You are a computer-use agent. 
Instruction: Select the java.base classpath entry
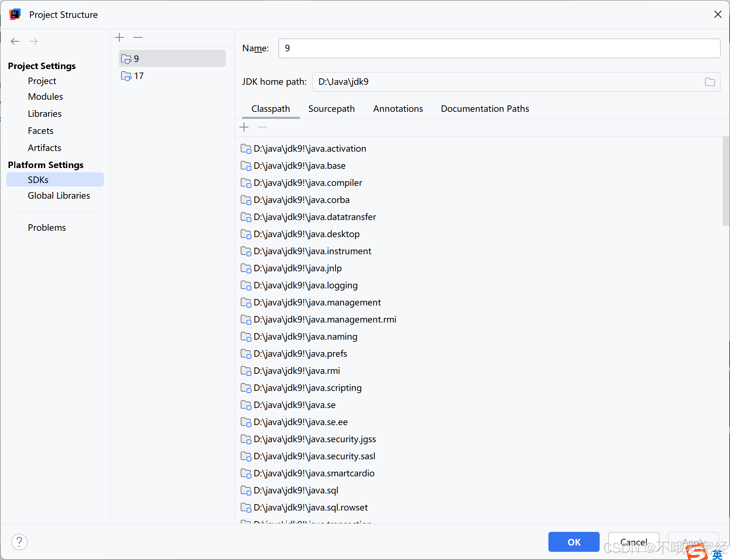click(299, 166)
